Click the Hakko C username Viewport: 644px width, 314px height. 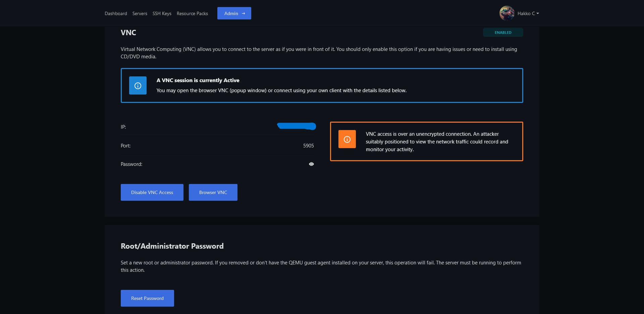pyautogui.click(x=526, y=13)
